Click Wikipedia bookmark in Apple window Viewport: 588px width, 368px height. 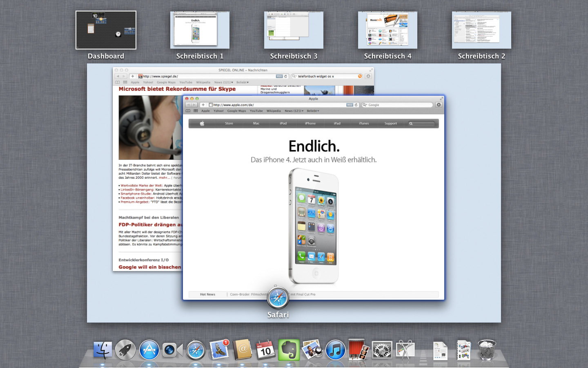274,111
